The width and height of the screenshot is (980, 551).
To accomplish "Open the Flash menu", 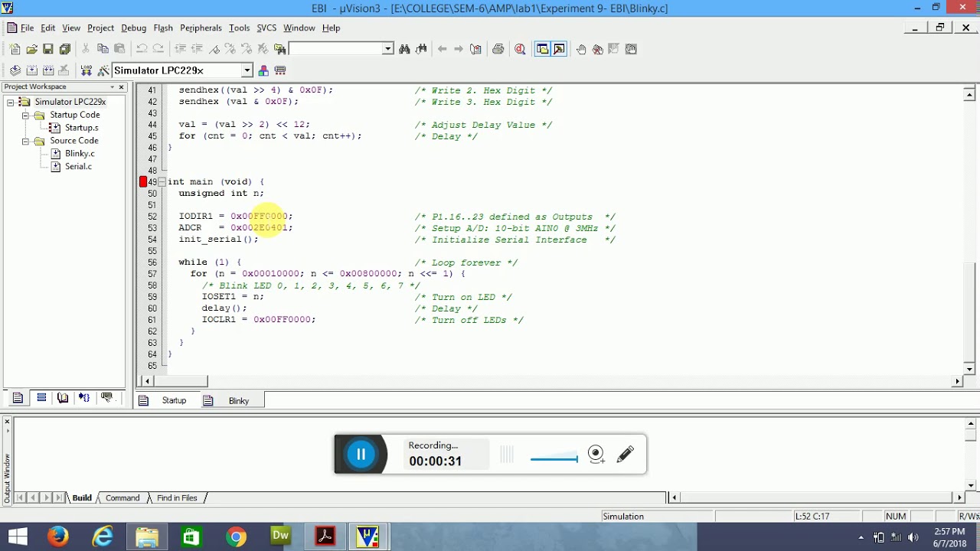I will (x=163, y=28).
